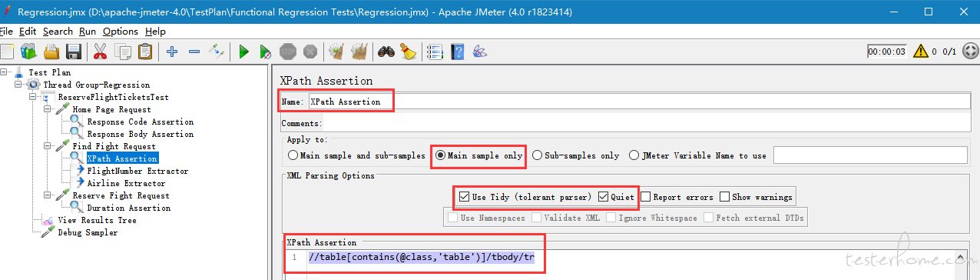Click the Cut scissors icon
Image resolution: width=980 pixels, height=280 pixels.
(100, 52)
